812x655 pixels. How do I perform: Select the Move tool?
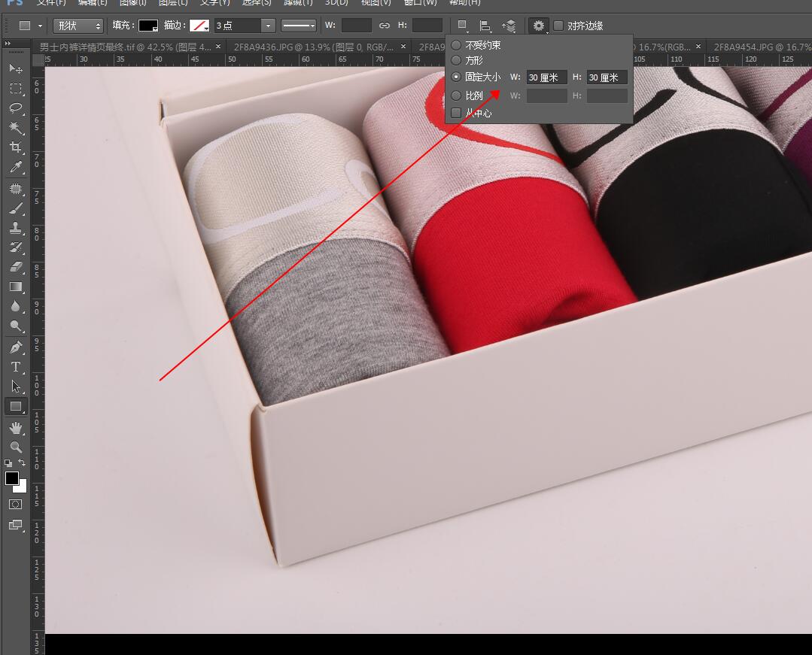pyautogui.click(x=16, y=68)
